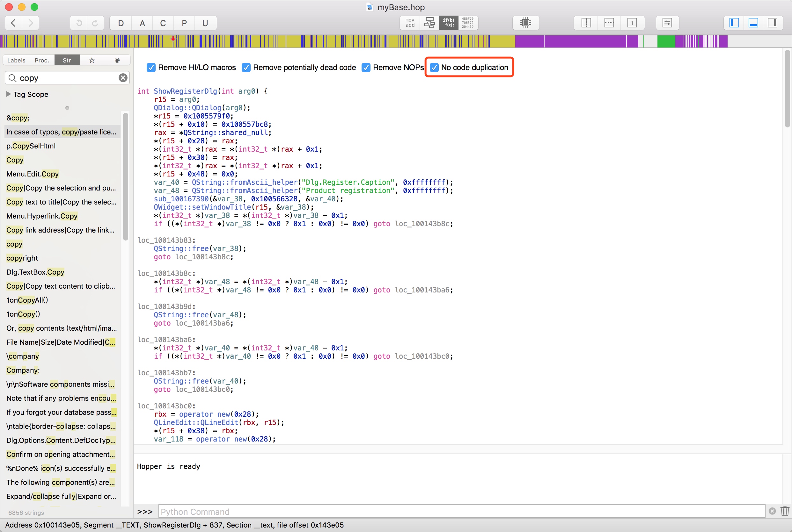Expand the Tag Scope disclosure triangle

tap(9, 94)
